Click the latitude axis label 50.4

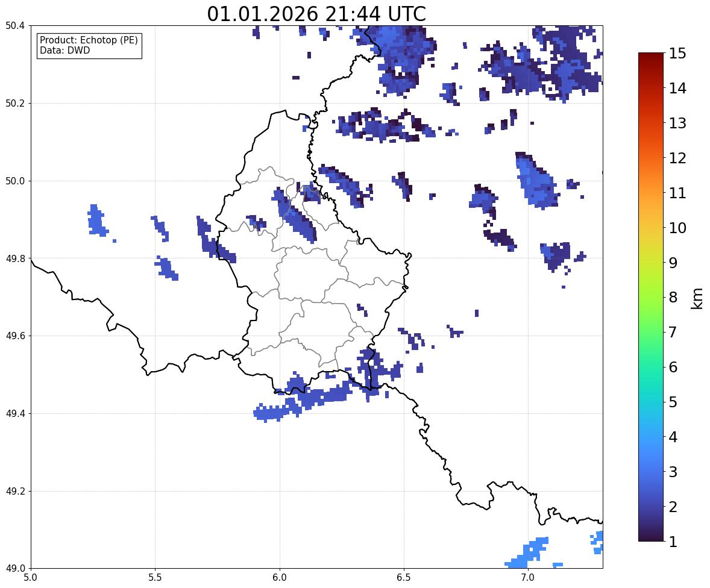[x=15, y=26]
